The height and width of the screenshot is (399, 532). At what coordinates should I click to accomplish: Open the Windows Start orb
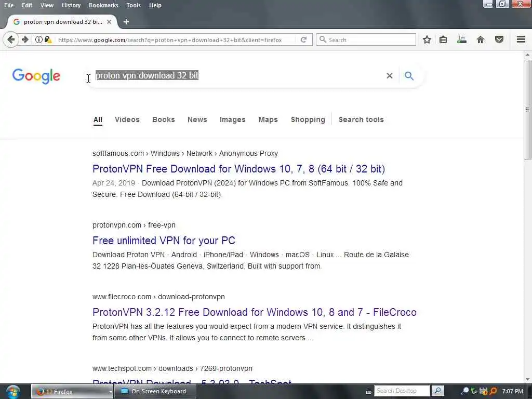click(x=13, y=392)
